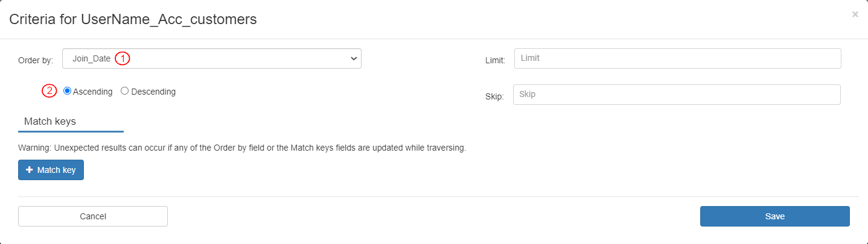Click the "Limit:" label text
868x244 pixels.
point(495,61)
